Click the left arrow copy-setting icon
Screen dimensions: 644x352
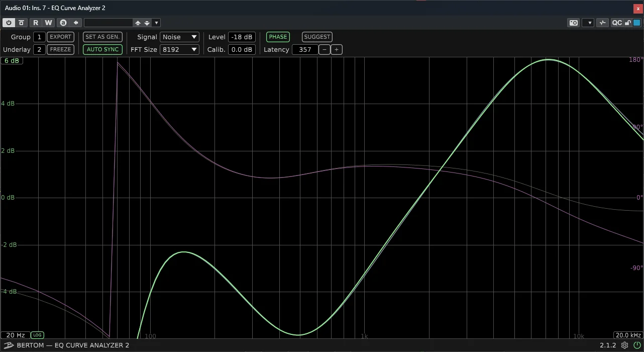(76, 23)
